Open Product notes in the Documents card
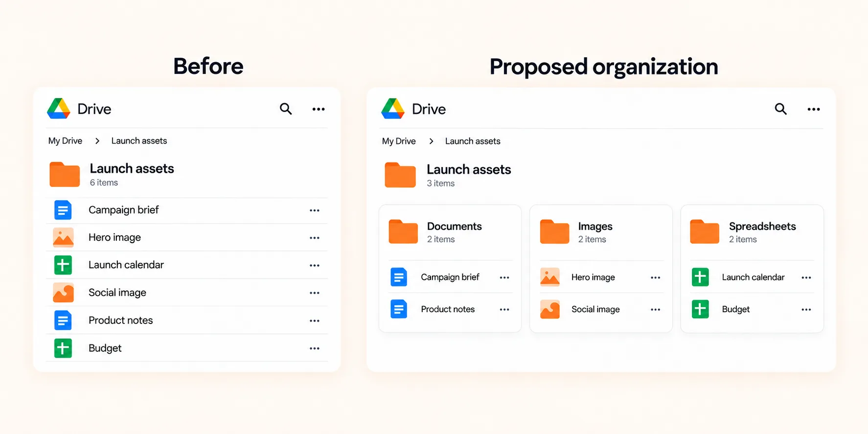Screen dimensions: 868x434 pos(448,309)
